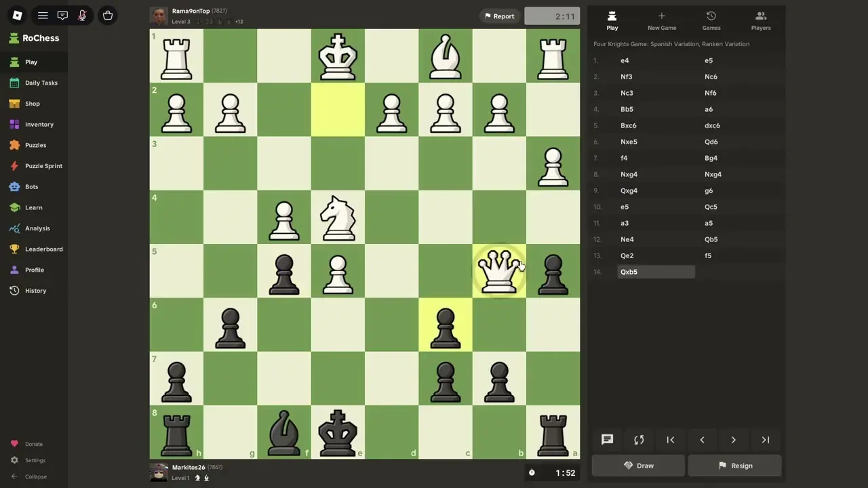The height and width of the screenshot is (488, 868).
Task: Open game chat icon below move list
Action: click(607, 440)
